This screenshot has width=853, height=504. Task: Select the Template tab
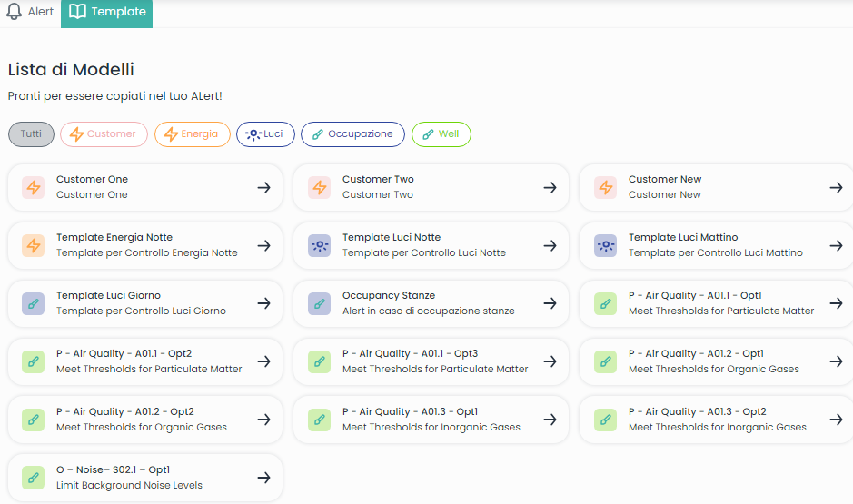coord(107,12)
